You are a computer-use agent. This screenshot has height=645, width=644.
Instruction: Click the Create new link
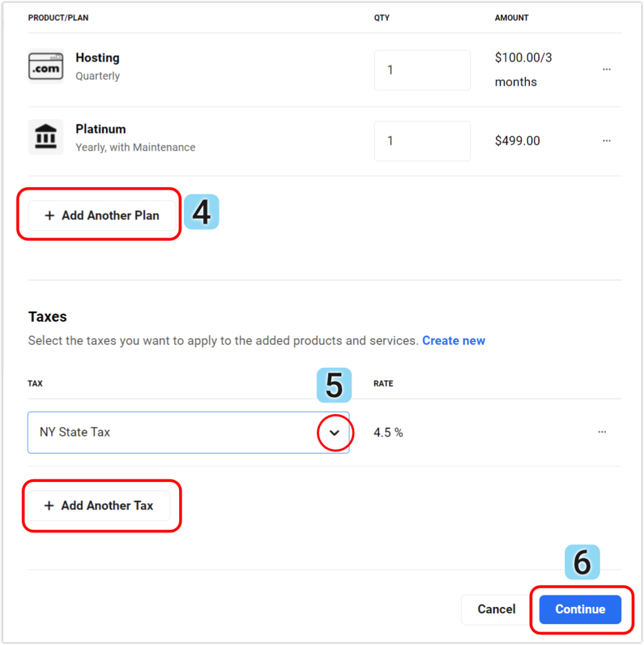(453, 340)
